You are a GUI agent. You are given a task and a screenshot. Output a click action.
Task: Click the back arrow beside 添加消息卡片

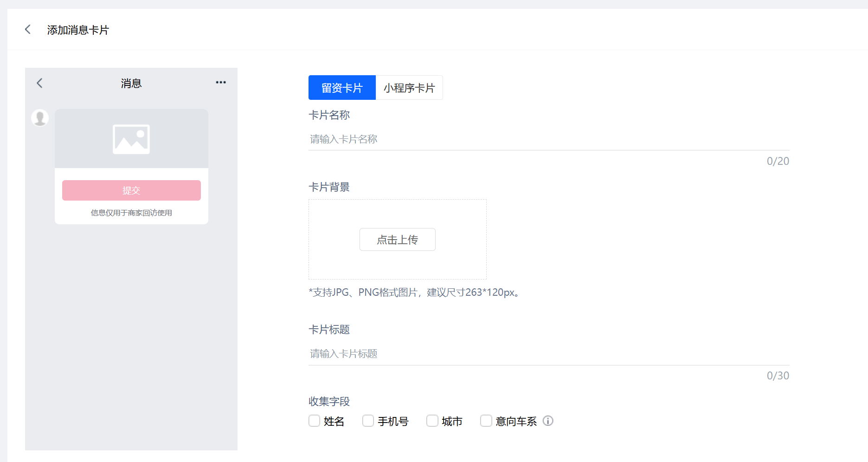pos(28,30)
